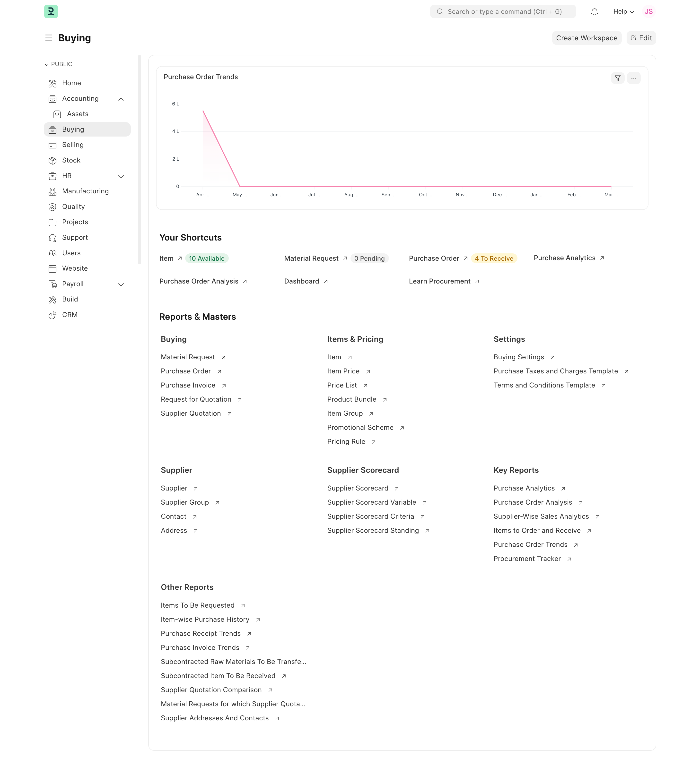Image resolution: width=700 pixels, height=758 pixels.
Task: Open the JS user avatar menu
Action: point(649,11)
